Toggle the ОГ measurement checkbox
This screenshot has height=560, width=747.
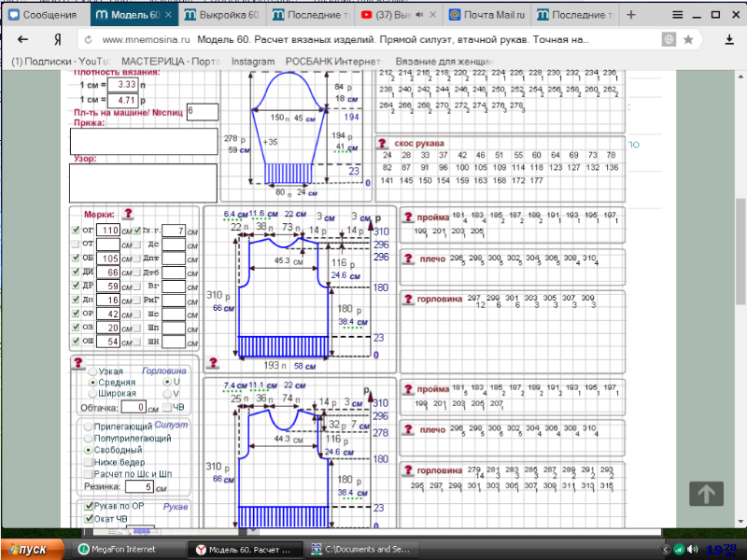tap(78, 230)
